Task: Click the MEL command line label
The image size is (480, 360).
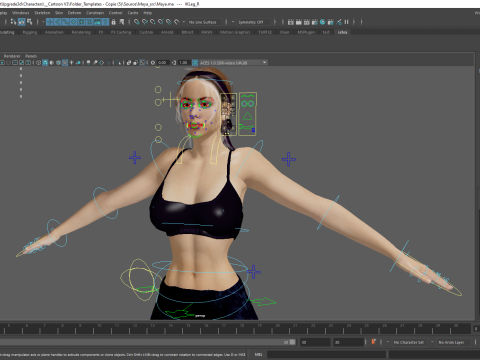Action: (259, 354)
